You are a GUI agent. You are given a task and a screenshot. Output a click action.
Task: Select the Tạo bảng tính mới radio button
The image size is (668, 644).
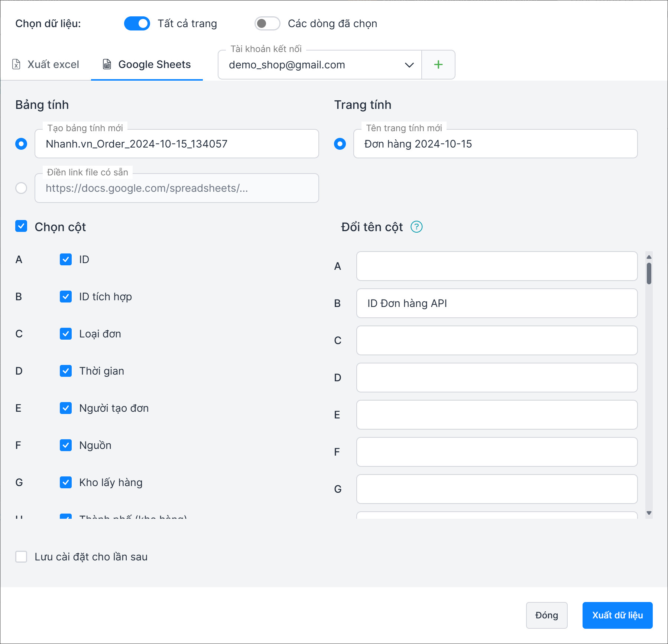21,144
